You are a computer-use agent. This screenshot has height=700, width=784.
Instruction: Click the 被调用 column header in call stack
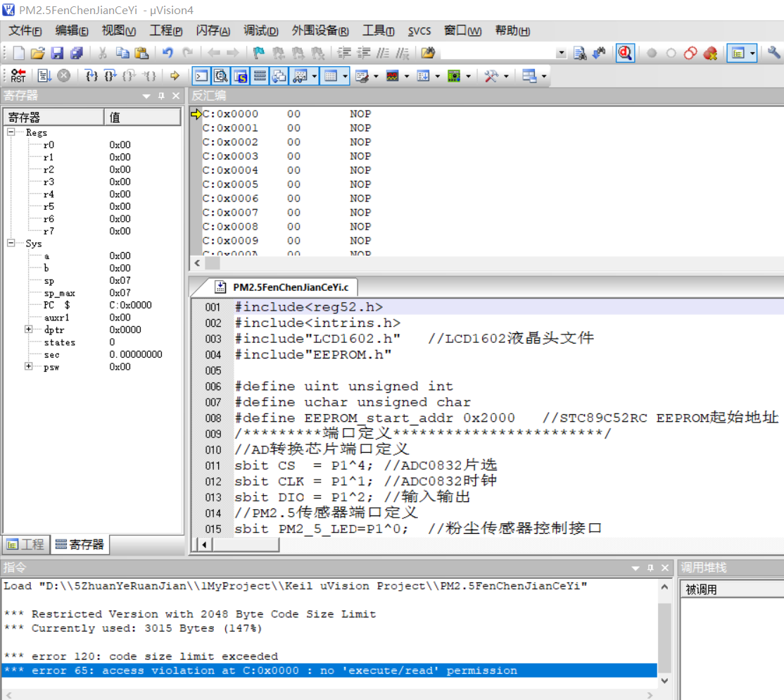[x=731, y=589]
